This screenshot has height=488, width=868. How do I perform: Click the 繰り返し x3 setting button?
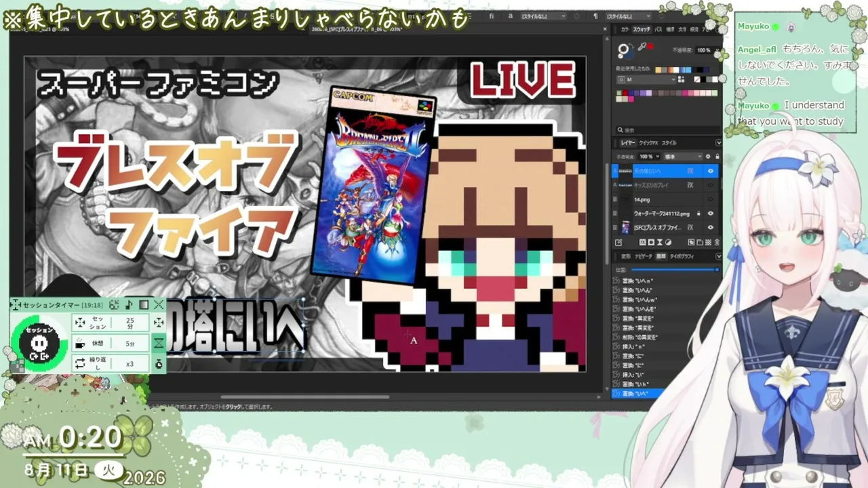(111, 364)
